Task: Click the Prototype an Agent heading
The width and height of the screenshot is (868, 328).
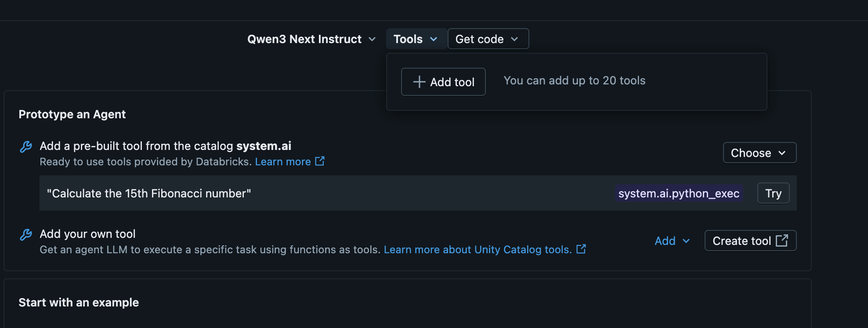Action: pos(72,114)
